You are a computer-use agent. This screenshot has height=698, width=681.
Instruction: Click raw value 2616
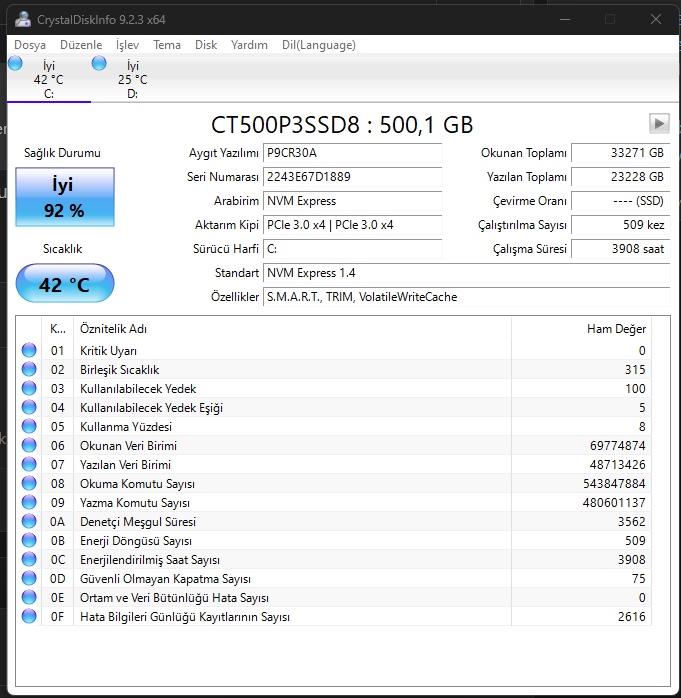[x=632, y=617]
